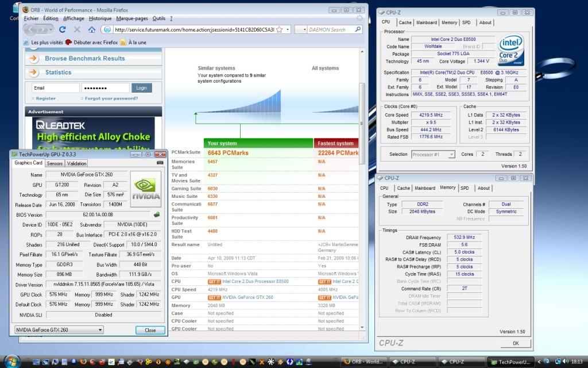Click the search magnifier in DAEMON Search

click(x=358, y=29)
